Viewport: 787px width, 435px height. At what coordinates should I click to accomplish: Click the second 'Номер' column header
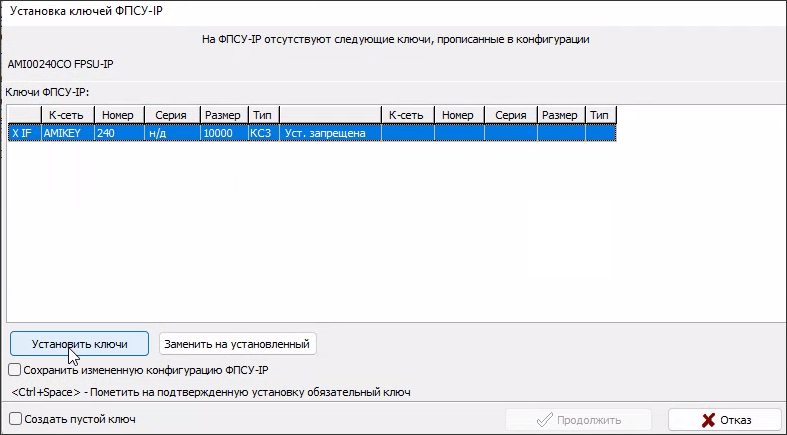click(459, 115)
